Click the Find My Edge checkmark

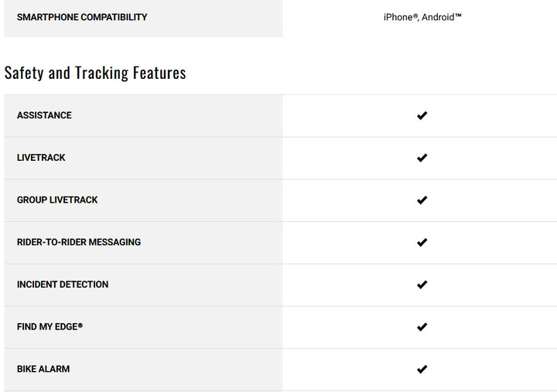pyautogui.click(x=422, y=327)
